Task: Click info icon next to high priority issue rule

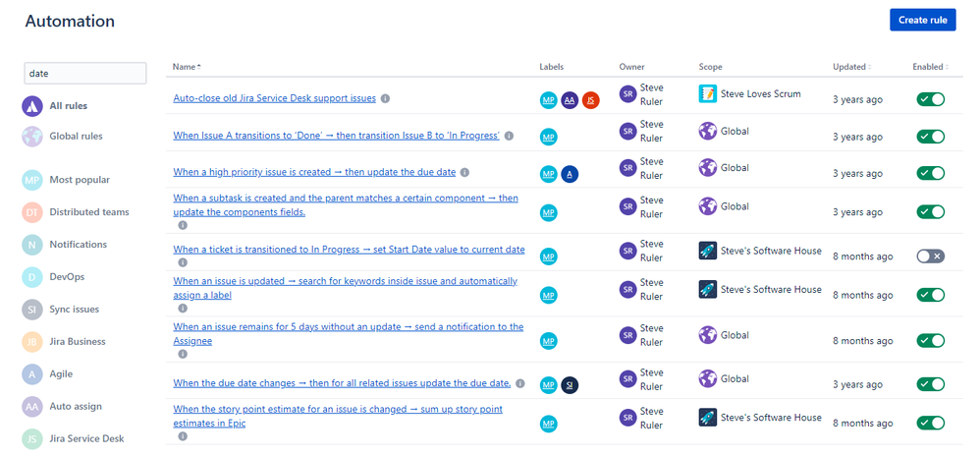Action: click(464, 172)
